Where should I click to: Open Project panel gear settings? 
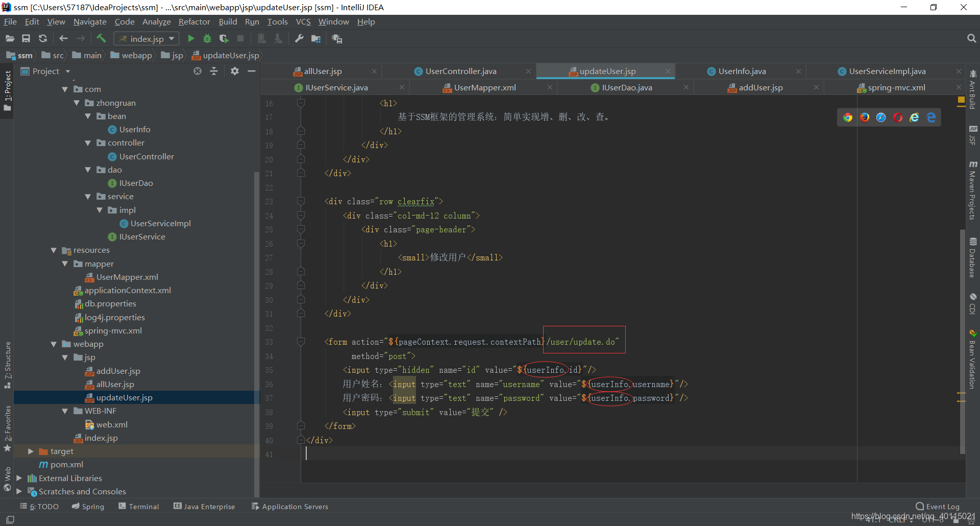pyautogui.click(x=235, y=71)
